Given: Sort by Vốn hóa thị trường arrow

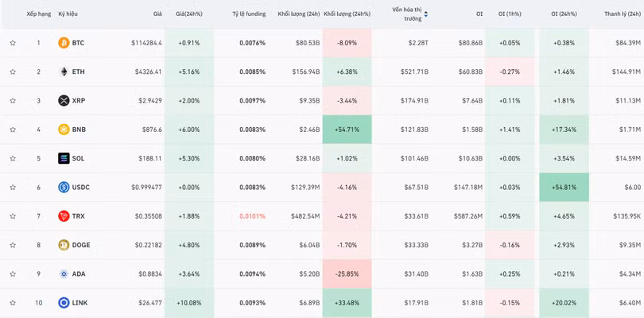Looking at the screenshot, I should point(426,14).
